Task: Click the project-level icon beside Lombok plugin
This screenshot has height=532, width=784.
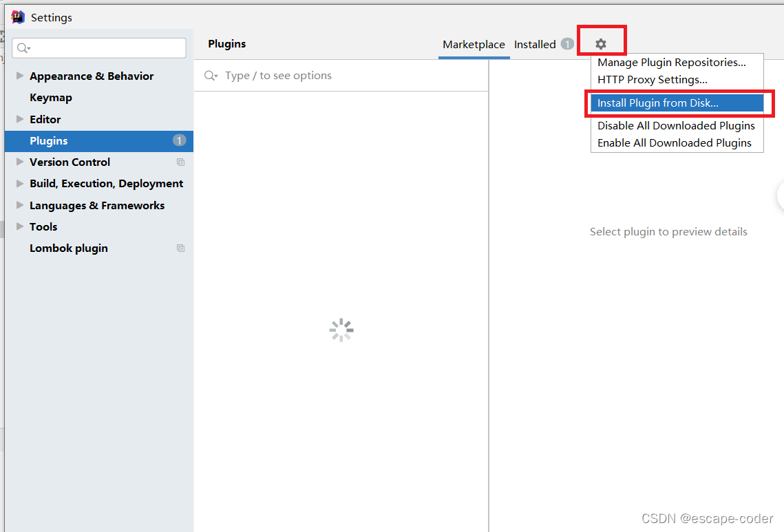Action: point(180,248)
